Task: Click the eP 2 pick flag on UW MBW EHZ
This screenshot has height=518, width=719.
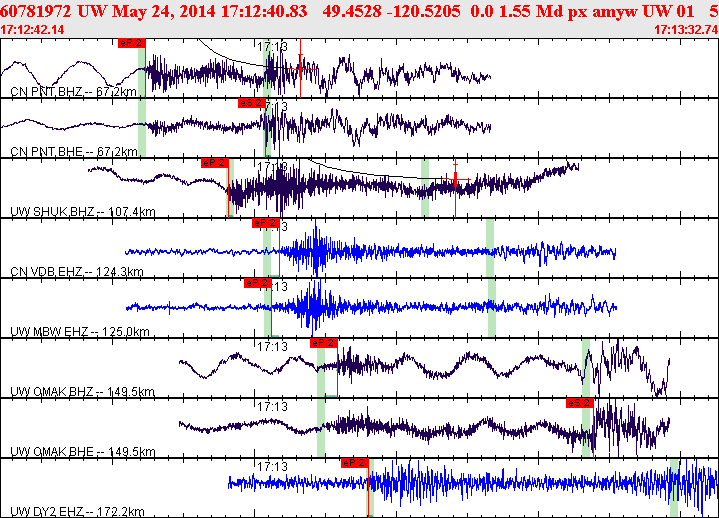Action: tap(258, 283)
